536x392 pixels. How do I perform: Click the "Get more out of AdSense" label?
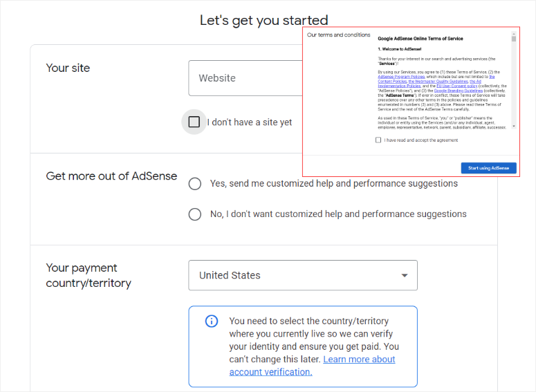pos(111,176)
